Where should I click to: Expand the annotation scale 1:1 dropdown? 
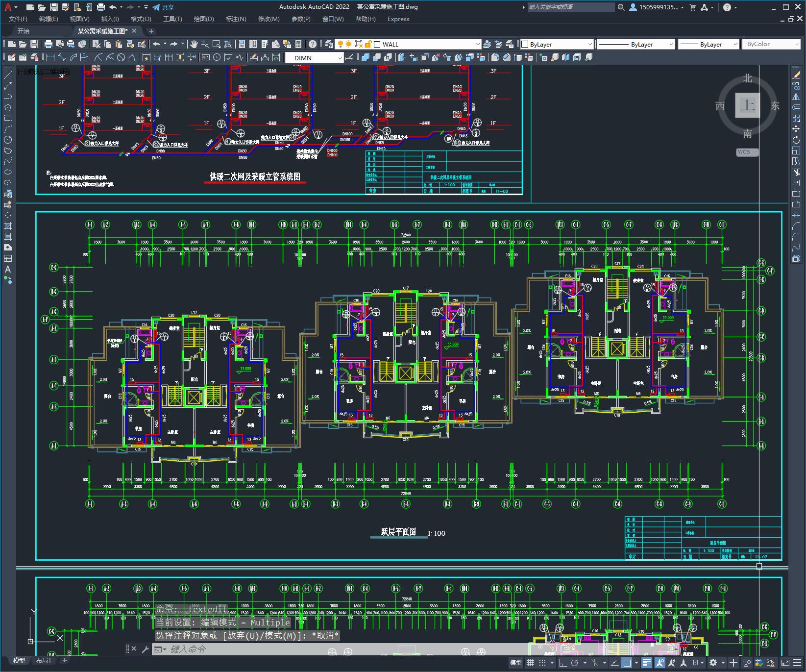click(x=698, y=663)
